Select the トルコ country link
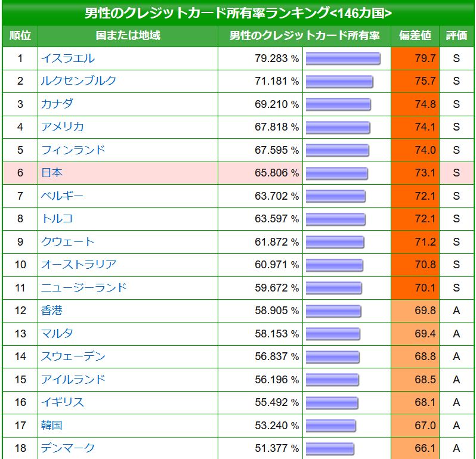The image size is (476, 459). point(57,219)
